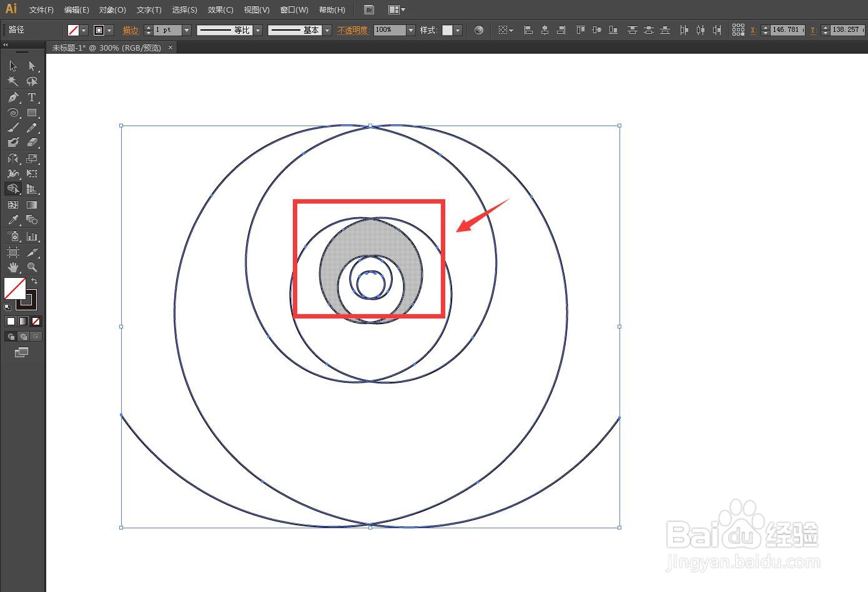Select the Column Graph tool
The image size is (868, 592).
pos(32,237)
